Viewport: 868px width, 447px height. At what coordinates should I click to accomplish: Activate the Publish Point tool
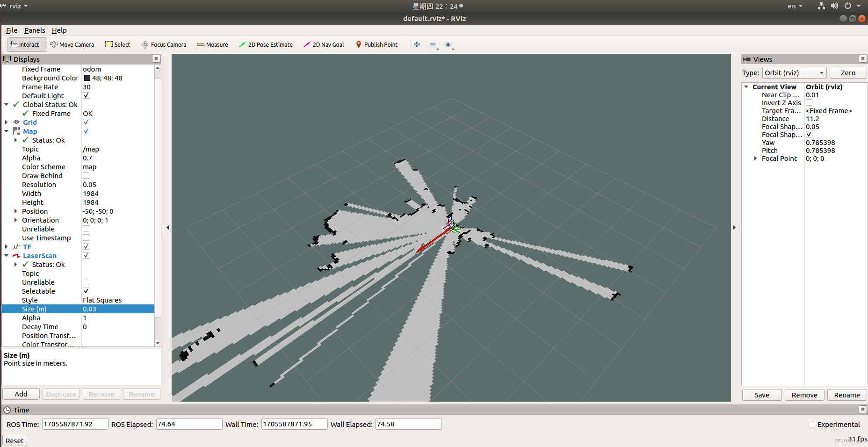tap(377, 44)
